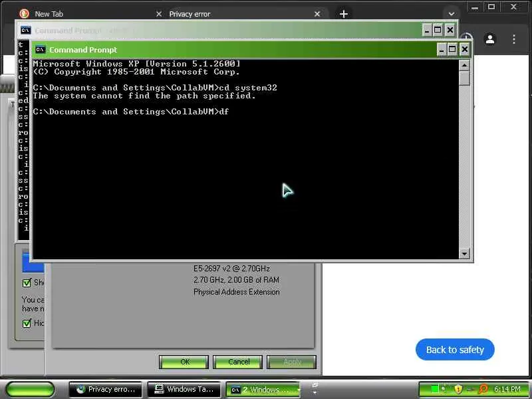The width and height of the screenshot is (532, 399).
Task: Click the green square tray icon
Action: [434, 389]
